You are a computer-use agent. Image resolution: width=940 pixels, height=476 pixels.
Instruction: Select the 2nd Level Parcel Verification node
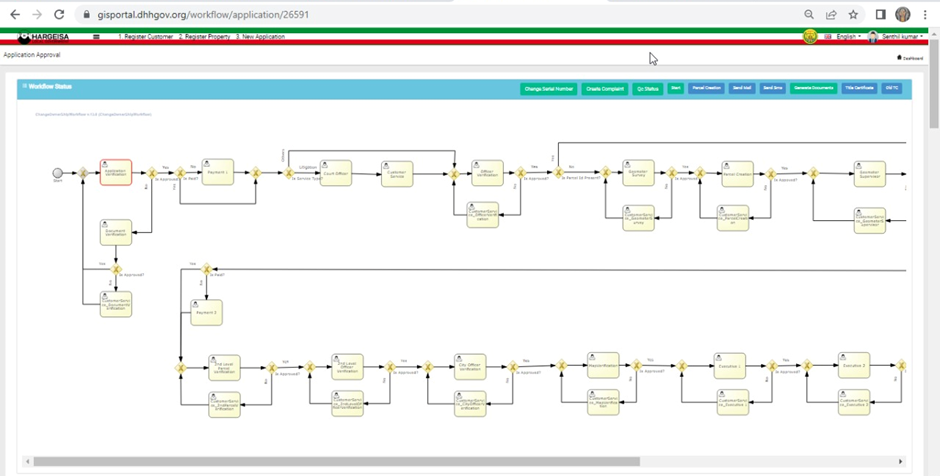point(224,367)
